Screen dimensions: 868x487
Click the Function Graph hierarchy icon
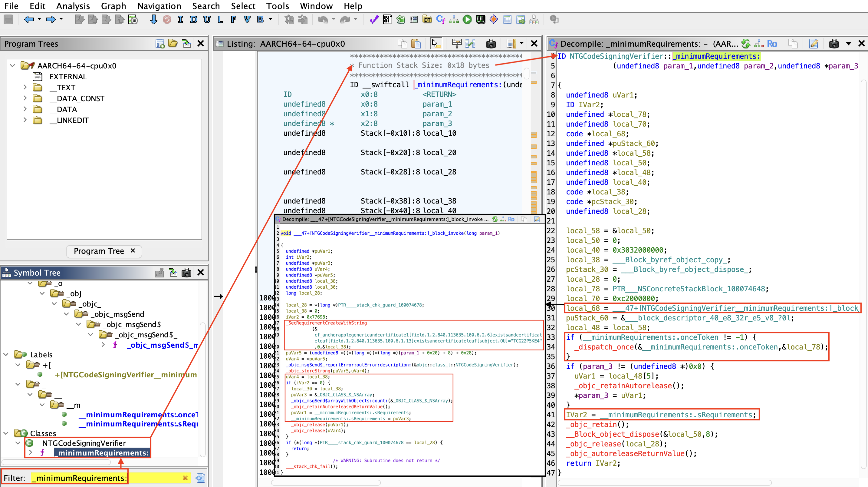(454, 20)
